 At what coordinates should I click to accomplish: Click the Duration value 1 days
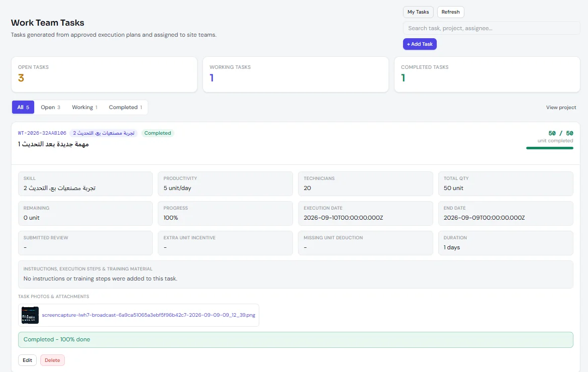click(451, 247)
